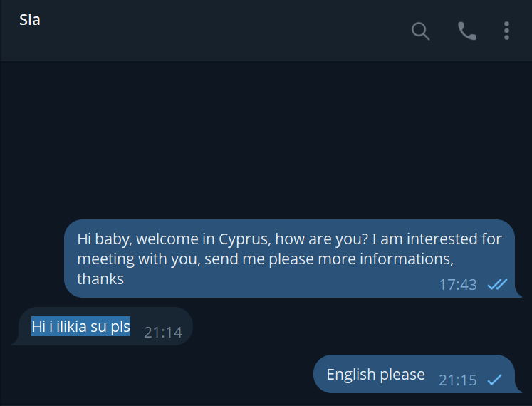Click the word "thanks" in outgoing message
Viewport: 532px width, 406px height.
coord(100,279)
